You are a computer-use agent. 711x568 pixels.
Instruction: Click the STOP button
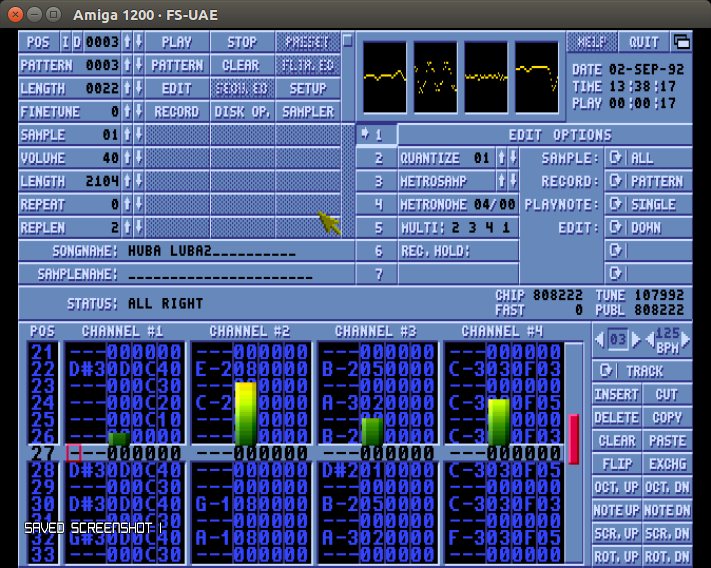(x=242, y=42)
